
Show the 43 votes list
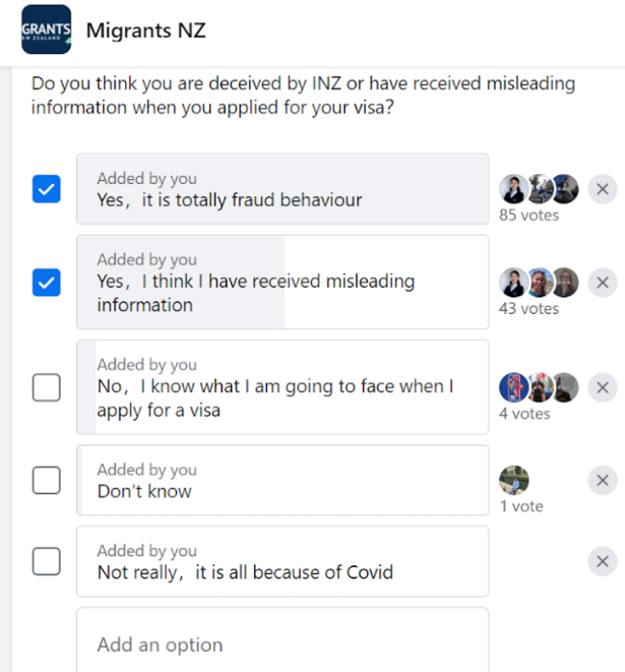[x=529, y=308]
